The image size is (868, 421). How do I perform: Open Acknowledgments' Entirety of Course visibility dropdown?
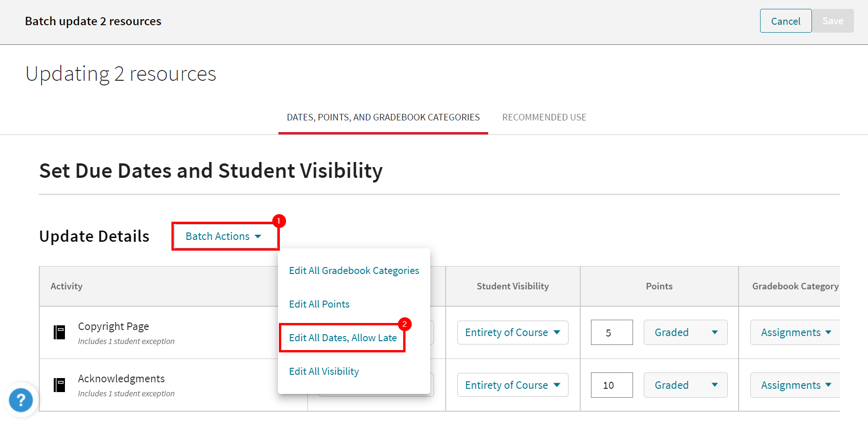tap(512, 385)
